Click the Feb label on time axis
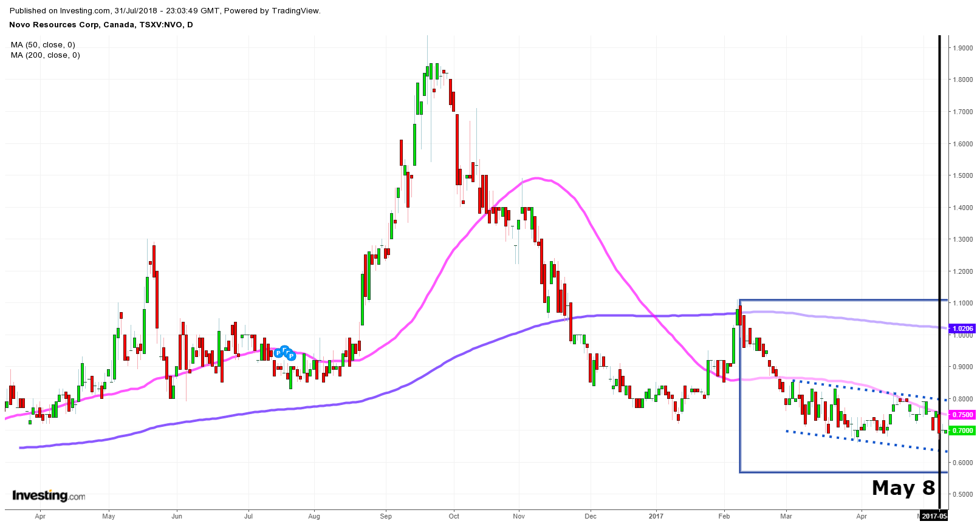This screenshot has width=980, height=524. point(724,516)
